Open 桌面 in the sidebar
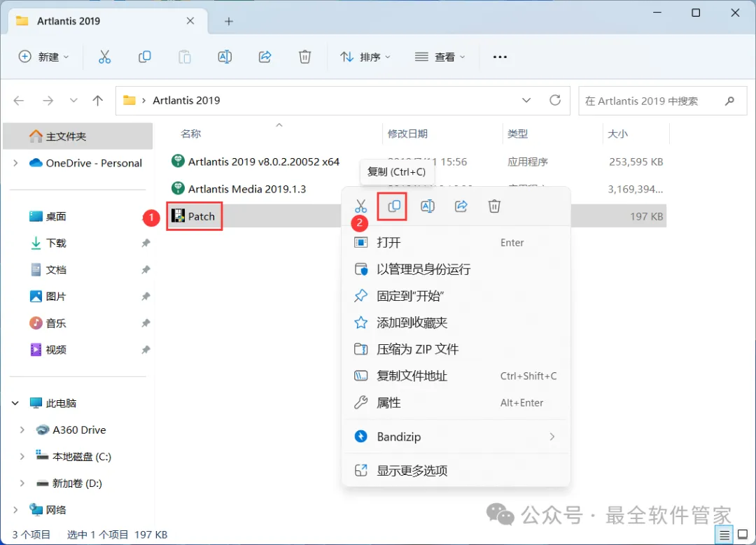This screenshot has width=756, height=545. pos(48,216)
